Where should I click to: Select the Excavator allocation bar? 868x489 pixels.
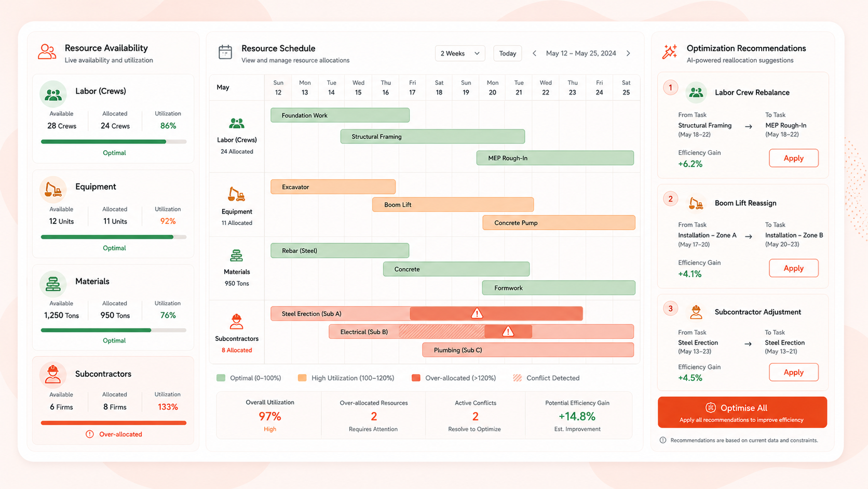click(x=333, y=187)
